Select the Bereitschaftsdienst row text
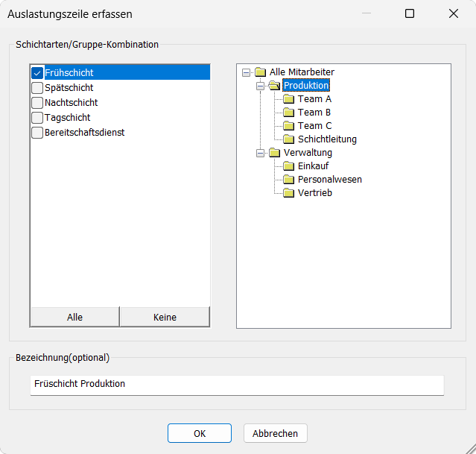The height and width of the screenshot is (454, 476). 84,133
